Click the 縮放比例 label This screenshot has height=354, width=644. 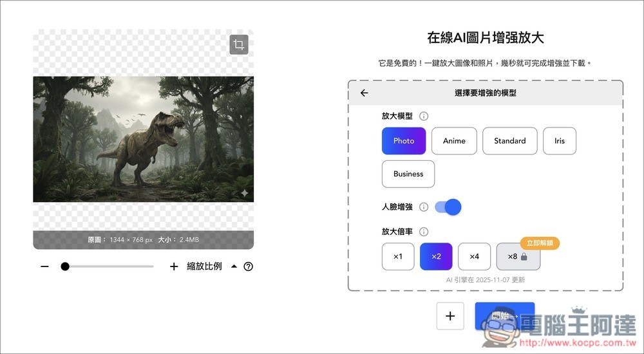[x=204, y=266]
